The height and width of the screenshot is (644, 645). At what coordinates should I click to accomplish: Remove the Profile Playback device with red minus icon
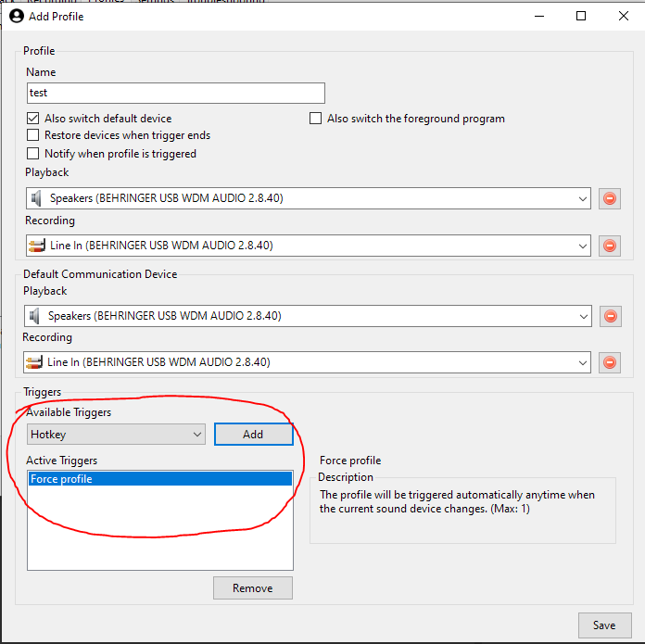click(609, 198)
